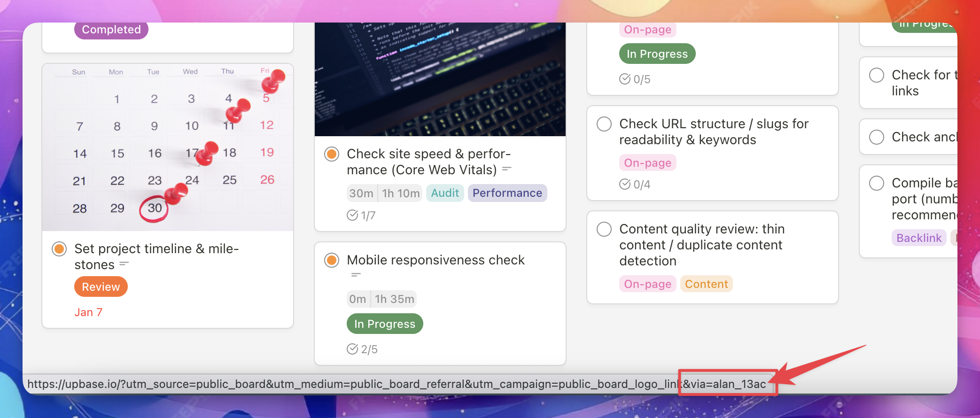
Task: Open 'Check URL structure / slugs for readability' task title
Action: (x=714, y=132)
